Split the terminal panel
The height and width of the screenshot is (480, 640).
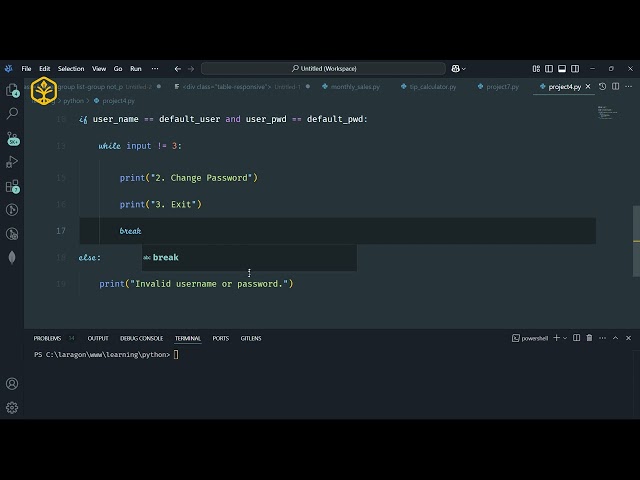coord(576,338)
